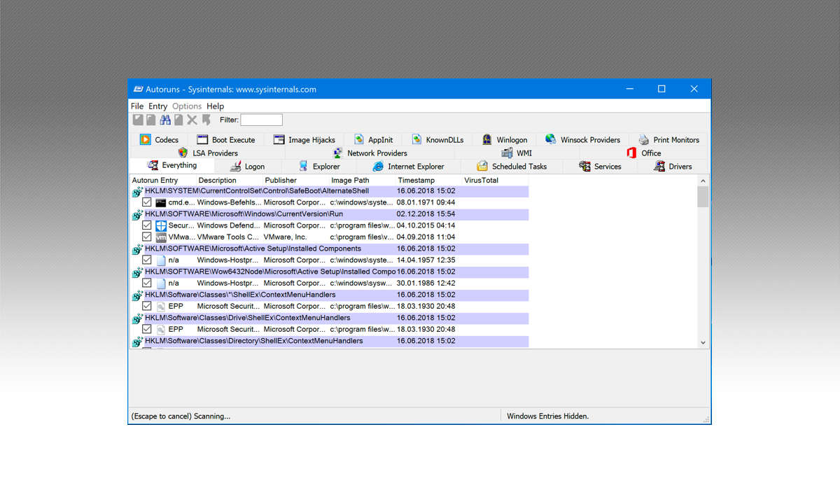Open the Office tab
This screenshot has height=504, width=840.
click(x=643, y=153)
